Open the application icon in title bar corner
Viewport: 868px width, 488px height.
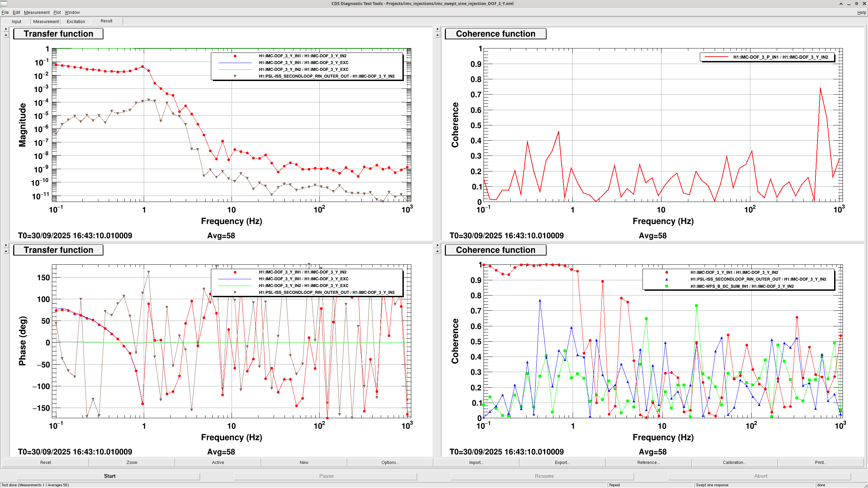pos(3,3)
